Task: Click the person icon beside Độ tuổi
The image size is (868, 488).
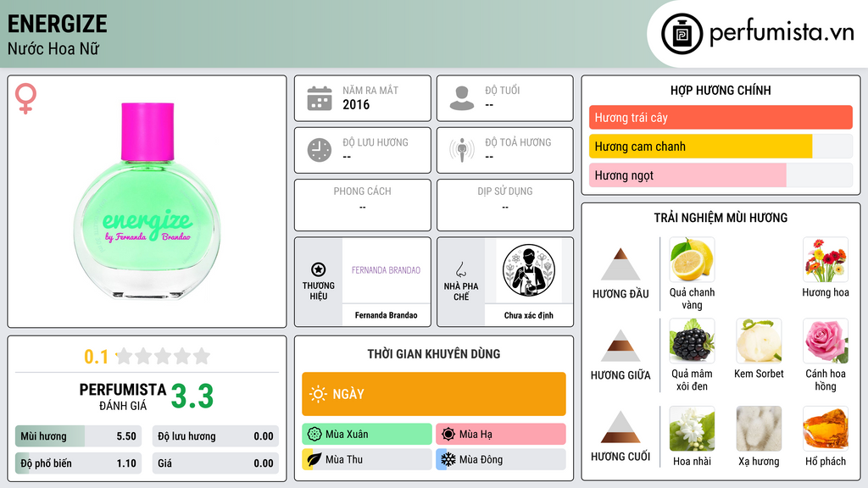Action: point(462,98)
